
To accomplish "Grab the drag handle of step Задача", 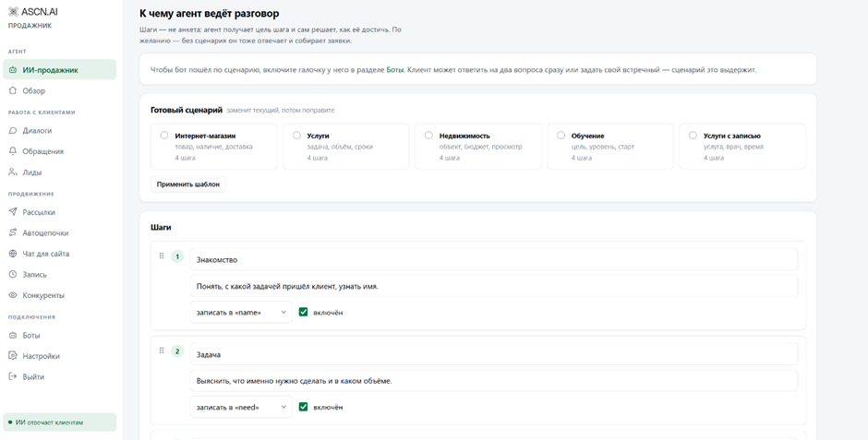I will coord(162,351).
